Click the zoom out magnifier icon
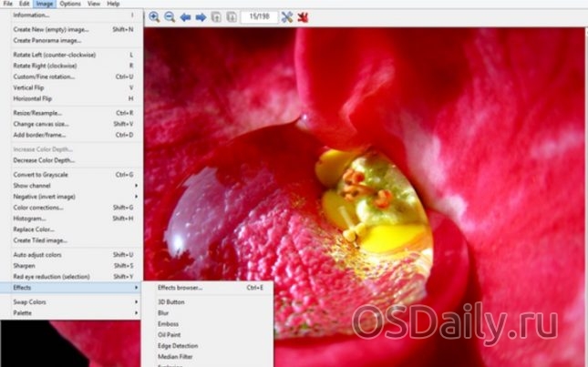The width and height of the screenshot is (588, 367). click(170, 16)
